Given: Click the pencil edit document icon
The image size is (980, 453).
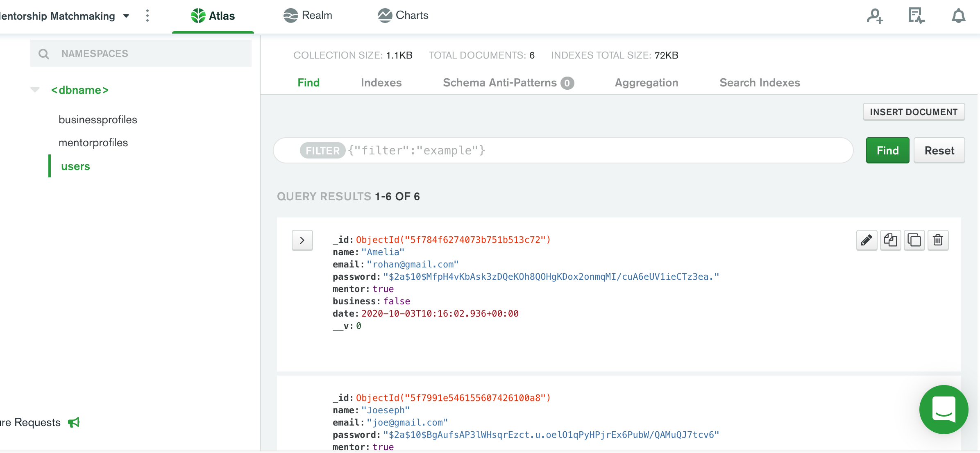Looking at the screenshot, I should point(867,240).
